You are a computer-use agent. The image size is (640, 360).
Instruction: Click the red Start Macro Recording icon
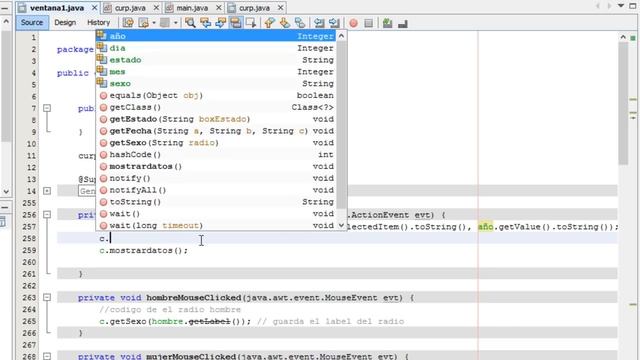point(353,23)
